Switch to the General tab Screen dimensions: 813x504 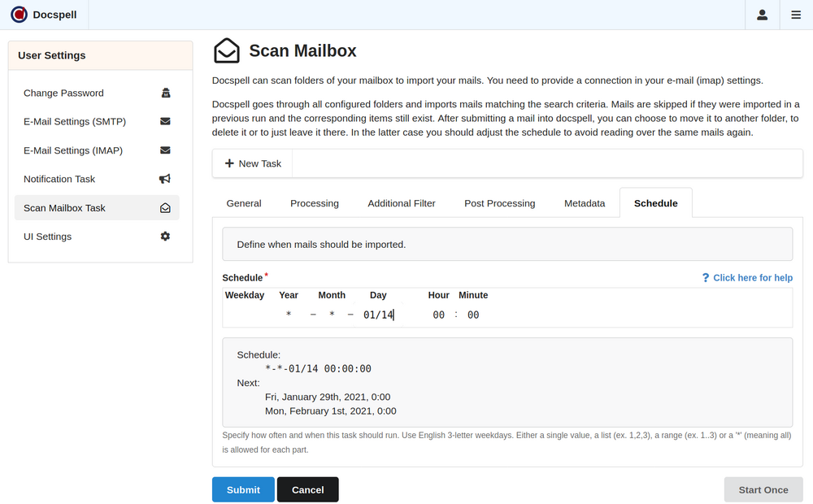(244, 203)
